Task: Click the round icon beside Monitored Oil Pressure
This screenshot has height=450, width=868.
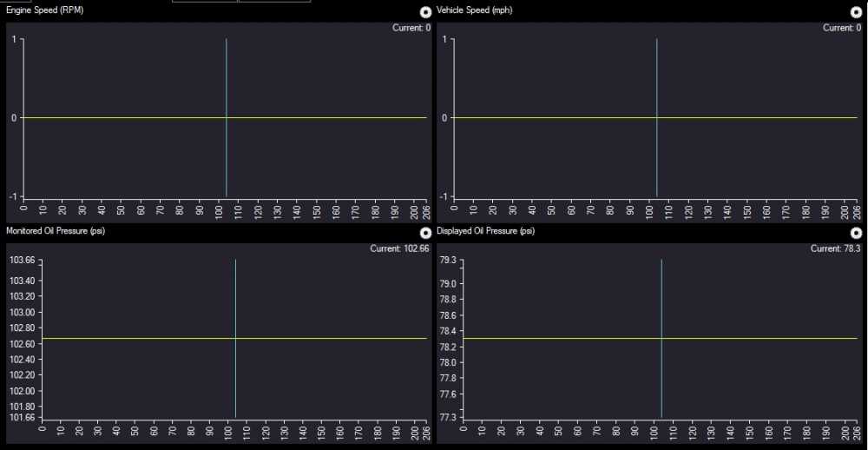Action: (425, 233)
